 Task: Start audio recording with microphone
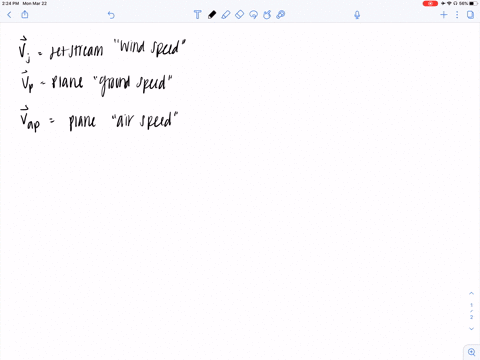[357, 15]
